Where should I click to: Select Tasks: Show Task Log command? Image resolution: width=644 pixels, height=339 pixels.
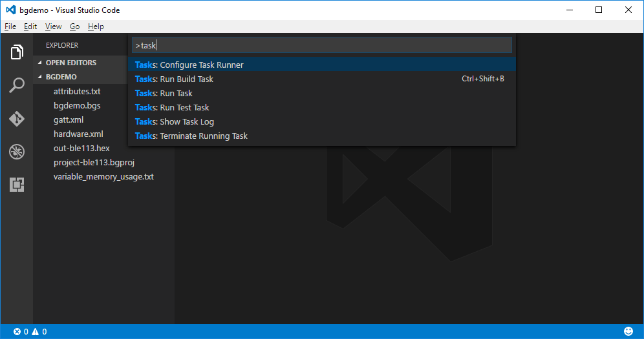point(322,122)
